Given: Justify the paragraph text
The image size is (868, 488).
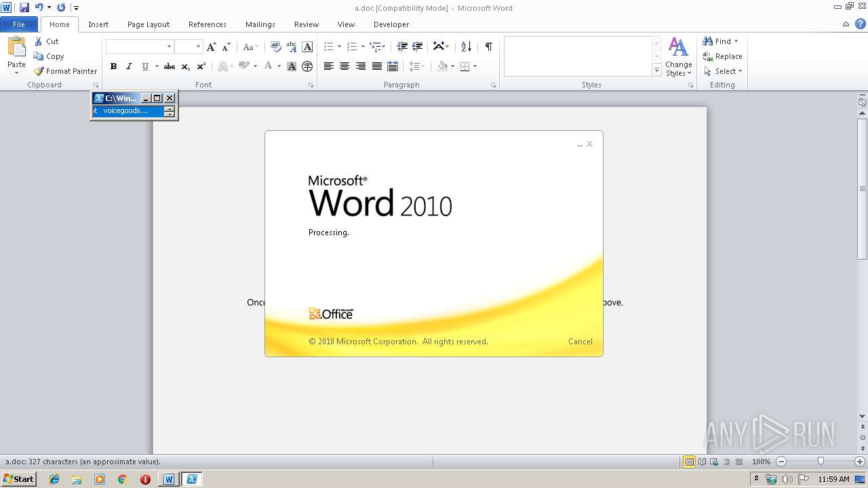Looking at the screenshot, I should pos(376,66).
